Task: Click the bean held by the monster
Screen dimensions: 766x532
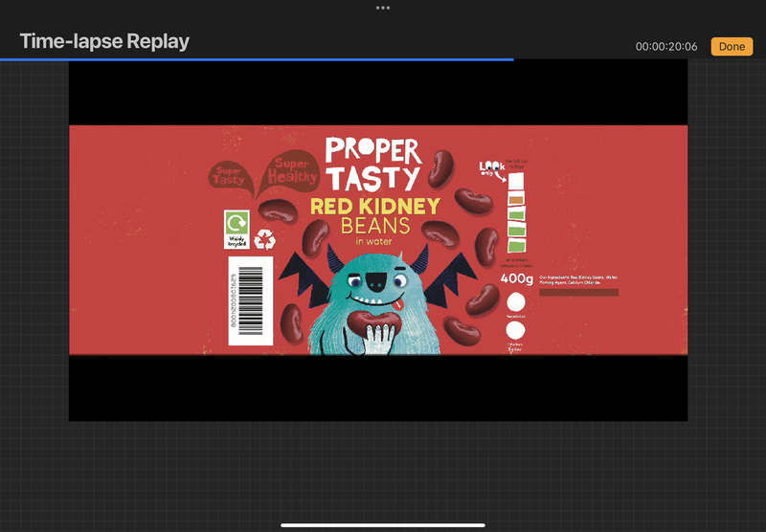Action: 365,323
